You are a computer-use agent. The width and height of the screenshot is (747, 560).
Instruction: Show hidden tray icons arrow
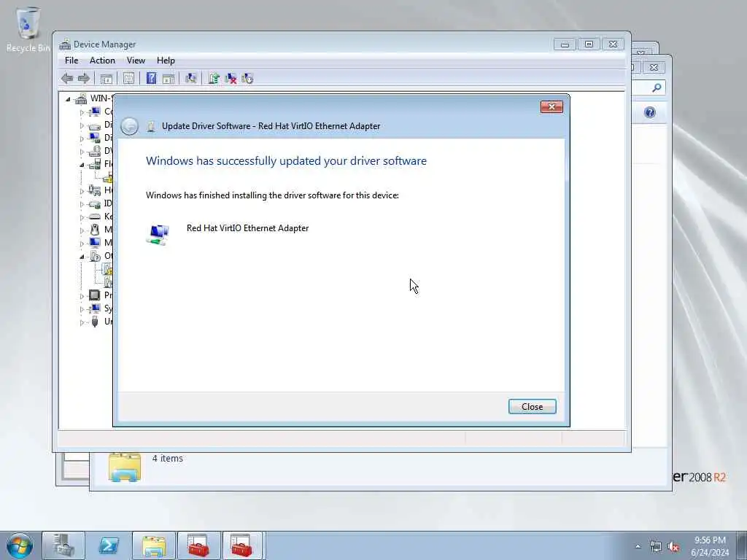tap(638, 547)
